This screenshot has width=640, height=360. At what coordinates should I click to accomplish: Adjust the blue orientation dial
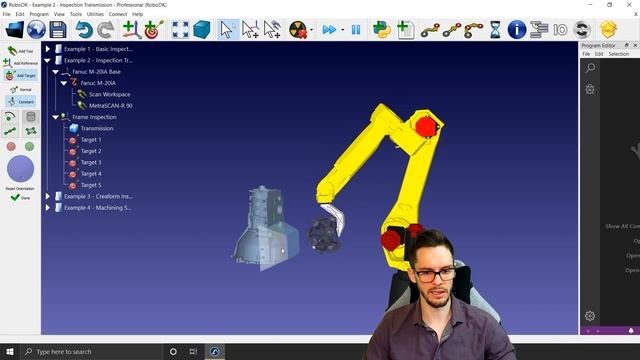point(20,169)
